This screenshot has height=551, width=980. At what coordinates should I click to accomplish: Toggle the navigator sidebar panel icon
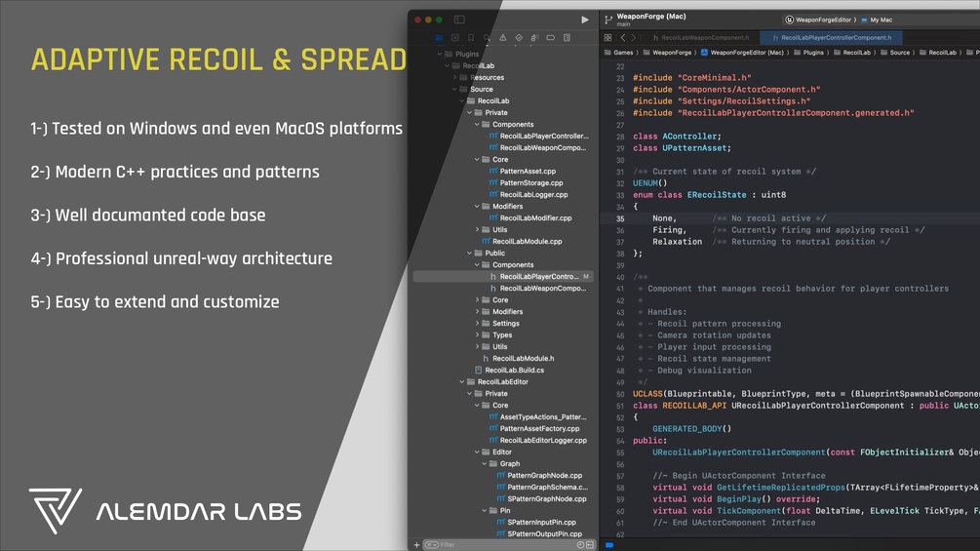[x=459, y=20]
